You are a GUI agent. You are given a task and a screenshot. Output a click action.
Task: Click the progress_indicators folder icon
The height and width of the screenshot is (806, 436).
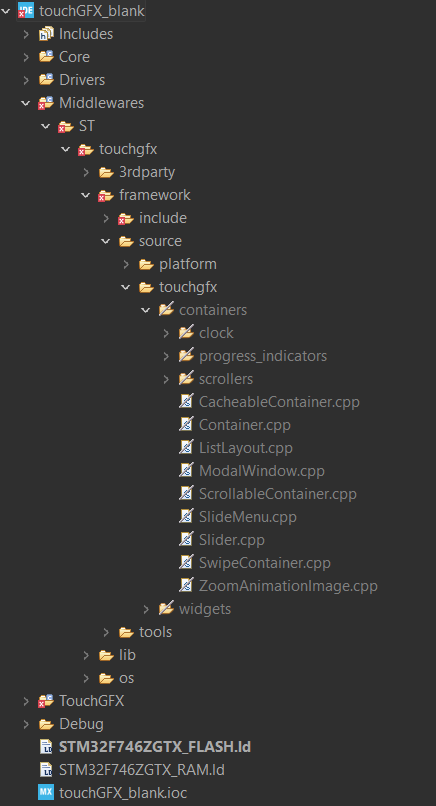[x=186, y=356]
